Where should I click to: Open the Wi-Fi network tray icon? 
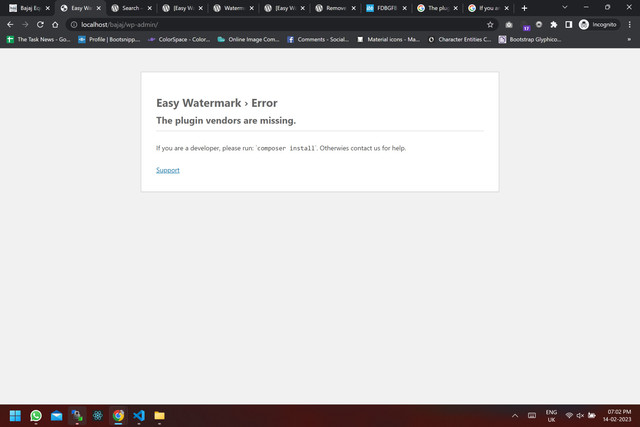pyautogui.click(x=569, y=416)
